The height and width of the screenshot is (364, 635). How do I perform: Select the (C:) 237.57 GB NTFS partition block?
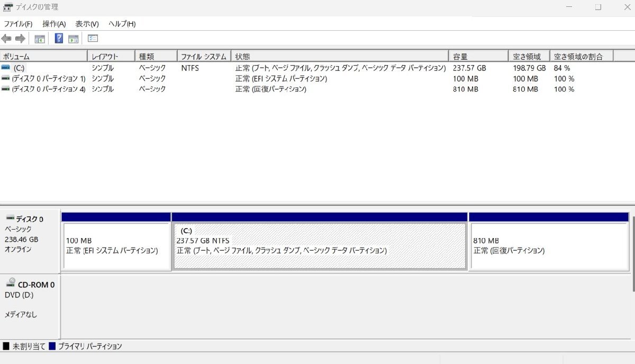coord(320,246)
